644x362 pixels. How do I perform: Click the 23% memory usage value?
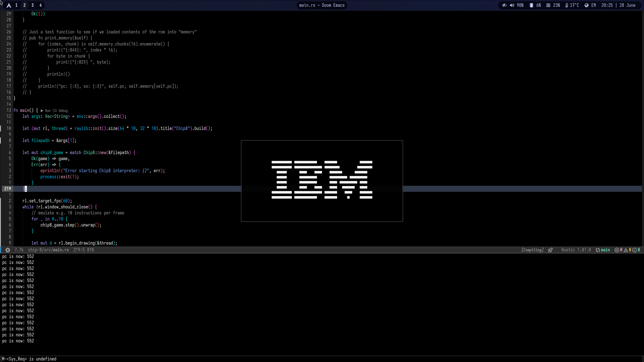(556, 5)
